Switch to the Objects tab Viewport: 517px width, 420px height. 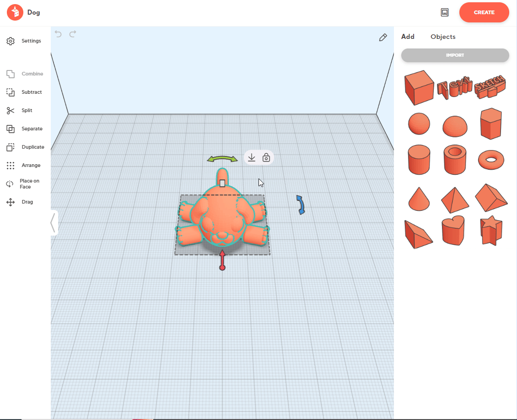pos(442,37)
